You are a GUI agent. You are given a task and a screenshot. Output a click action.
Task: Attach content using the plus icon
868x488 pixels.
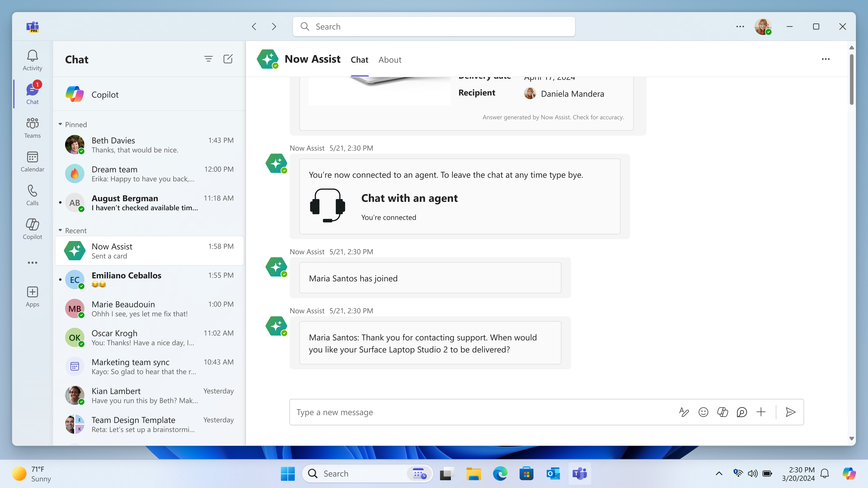[761, 412]
